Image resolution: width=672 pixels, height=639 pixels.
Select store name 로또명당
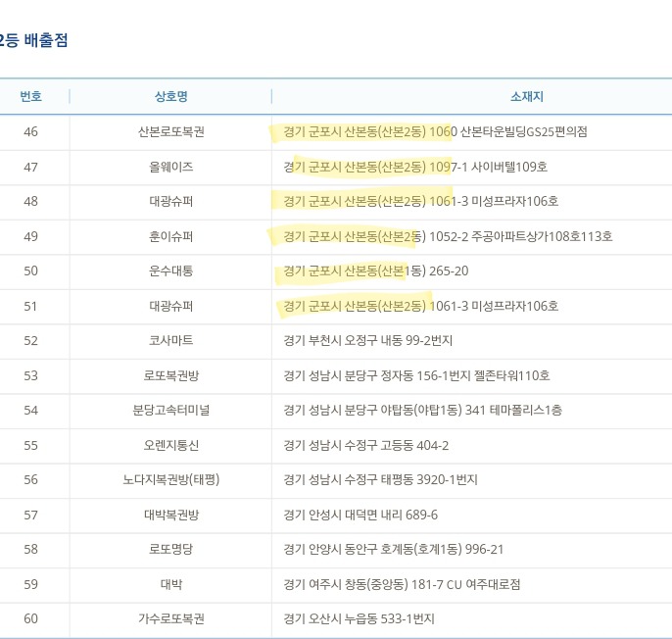pos(171,550)
